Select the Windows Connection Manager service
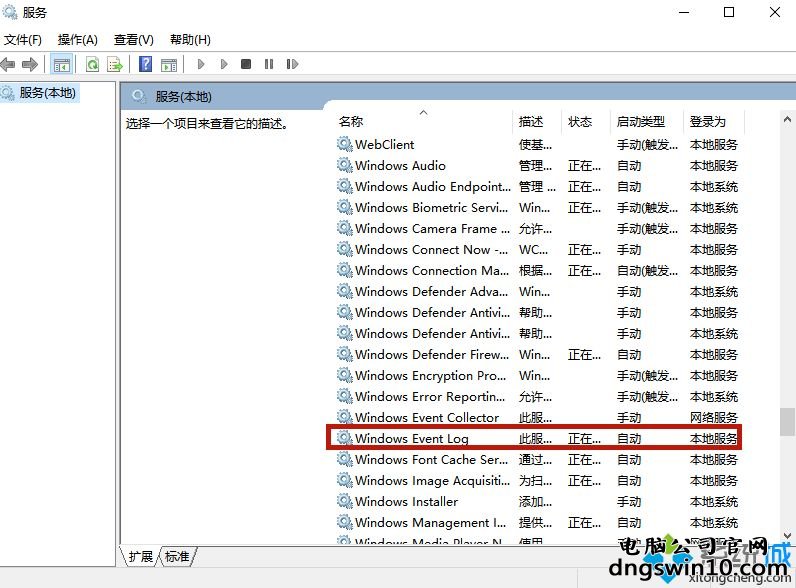The height and width of the screenshot is (588, 796). 537,271
